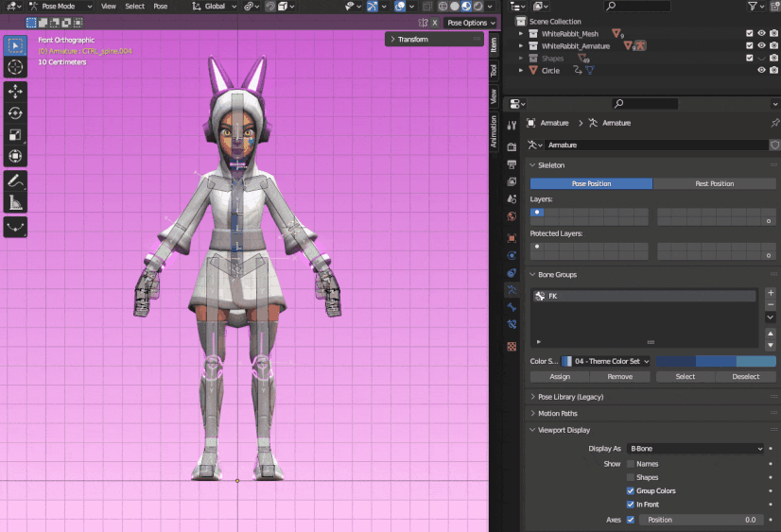This screenshot has width=781, height=532.
Task: Select the 3D Cursor tool
Action: click(16, 67)
